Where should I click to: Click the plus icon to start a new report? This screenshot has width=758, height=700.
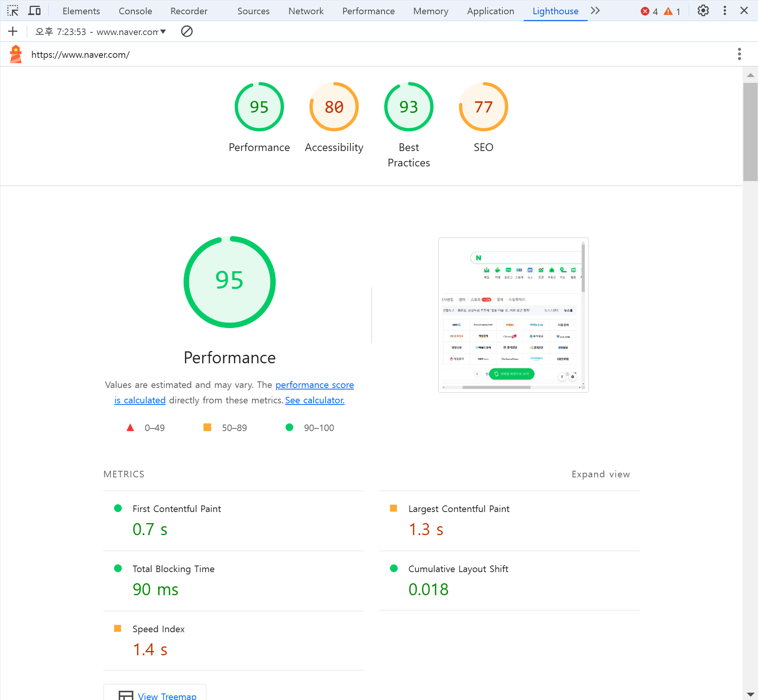pyautogui.click(x=13, y=31)
